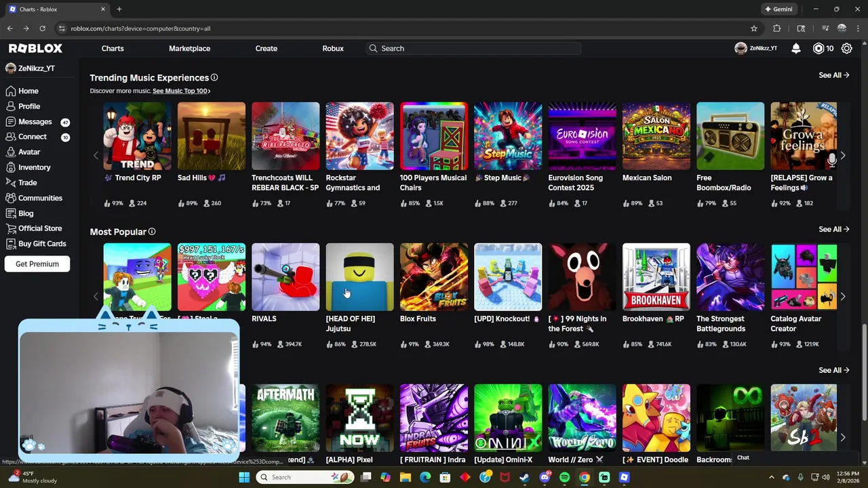Open the ZeNikzz_YT profile in header
This screenshot has height=488, width=868.
pos(756,48)
